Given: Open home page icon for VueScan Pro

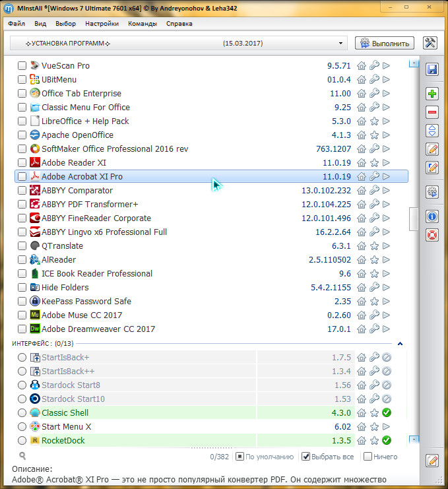Looking at the screenshot, I should pyautogui.click(x=362, y=66).
